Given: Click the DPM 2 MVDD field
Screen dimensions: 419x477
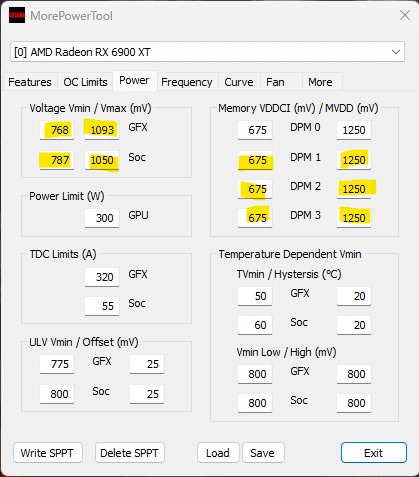Looking at the screenshot, I should [x=354, y=189].
